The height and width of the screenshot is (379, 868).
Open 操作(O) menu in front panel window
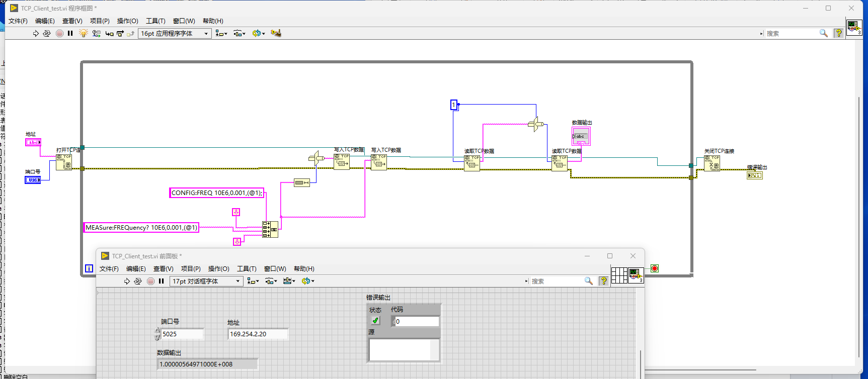click(x=218, y=269)
